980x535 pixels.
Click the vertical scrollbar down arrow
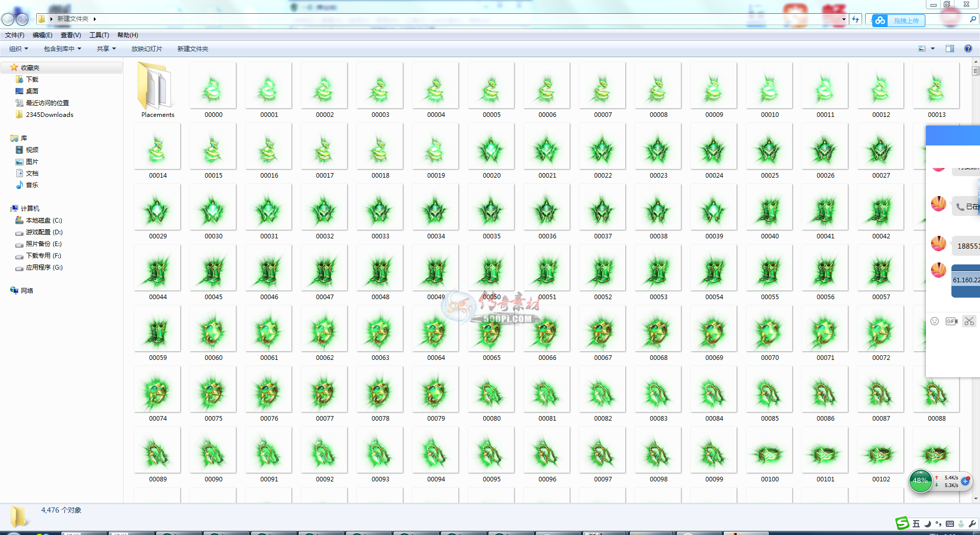pos(975,499)
